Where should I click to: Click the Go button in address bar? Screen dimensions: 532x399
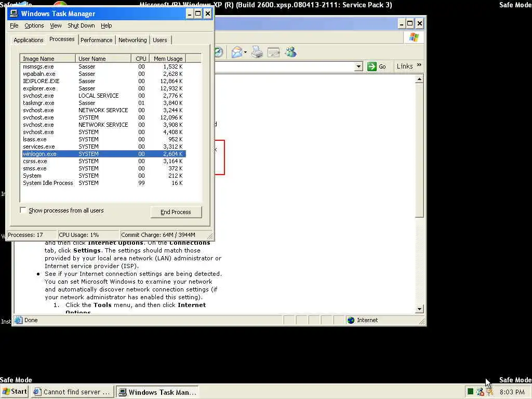click(377, 66)
